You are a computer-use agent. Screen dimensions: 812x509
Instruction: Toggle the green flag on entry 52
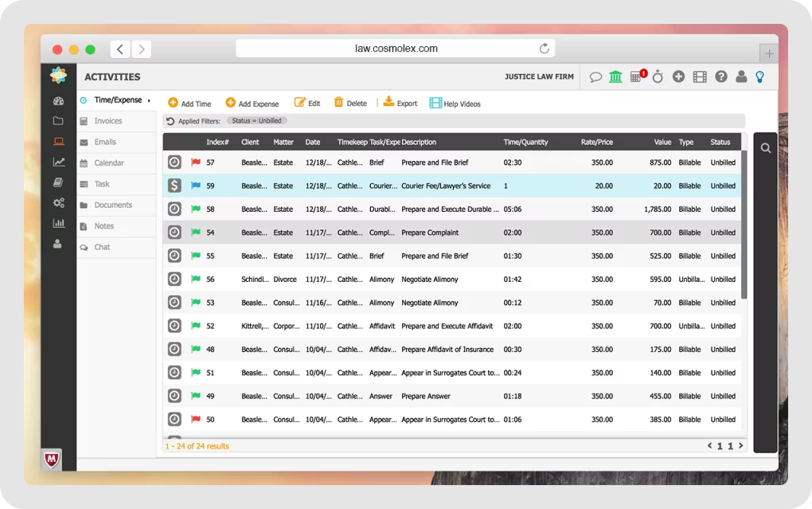tap(195, 326)
